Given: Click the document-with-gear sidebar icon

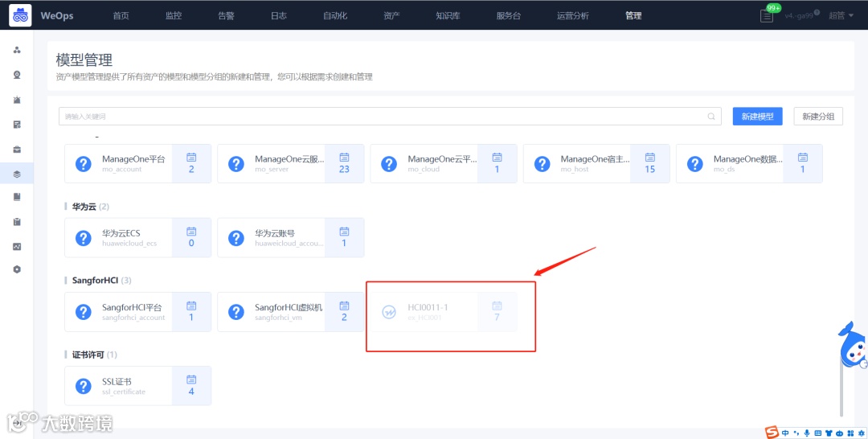Looking at the screenshot, I should [17, 125].
